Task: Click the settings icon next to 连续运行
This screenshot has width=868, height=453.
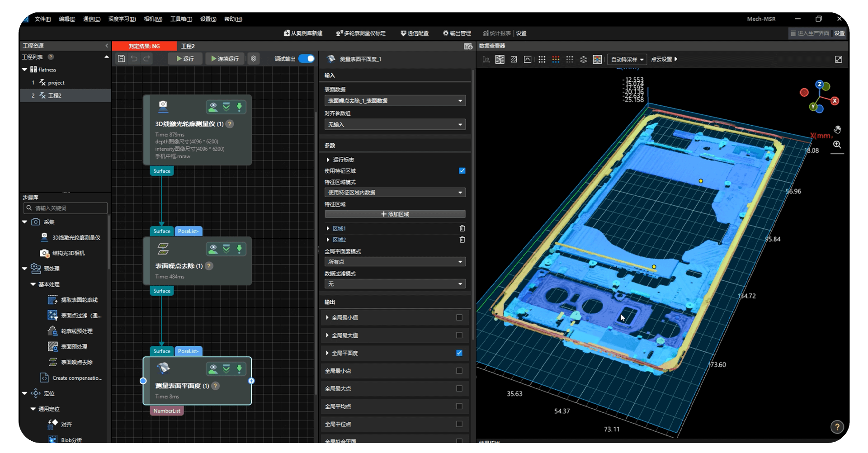Action: pyautogui.click(x=254, y=59)
